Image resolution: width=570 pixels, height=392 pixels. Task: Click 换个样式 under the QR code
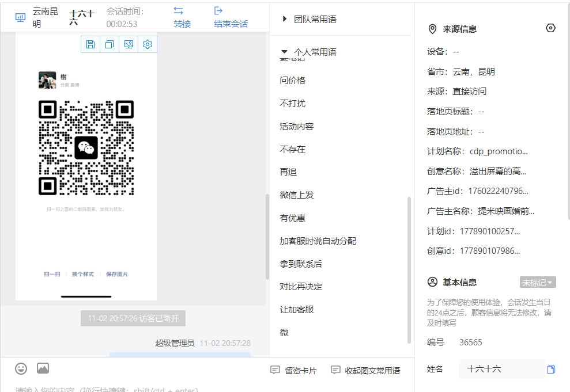83,274
